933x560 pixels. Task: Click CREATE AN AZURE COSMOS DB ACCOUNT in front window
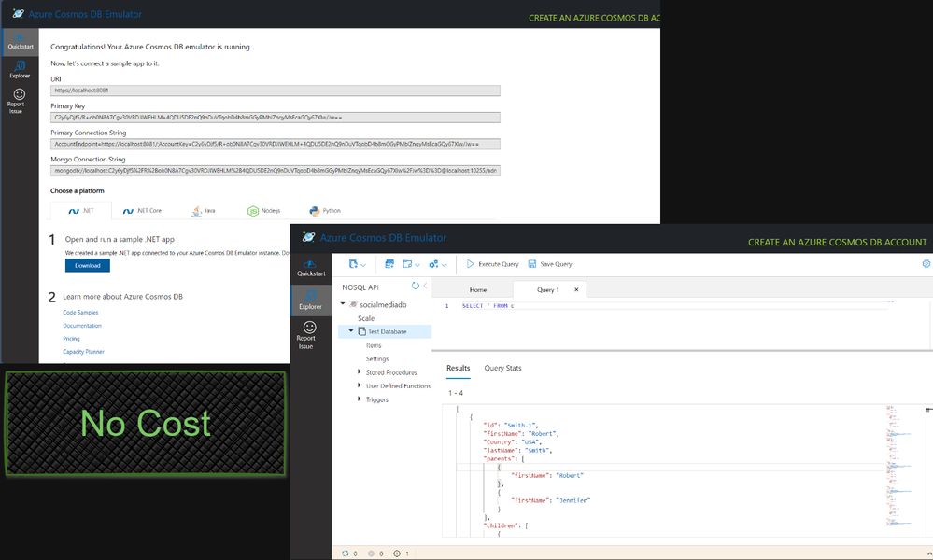click(837, 243)
